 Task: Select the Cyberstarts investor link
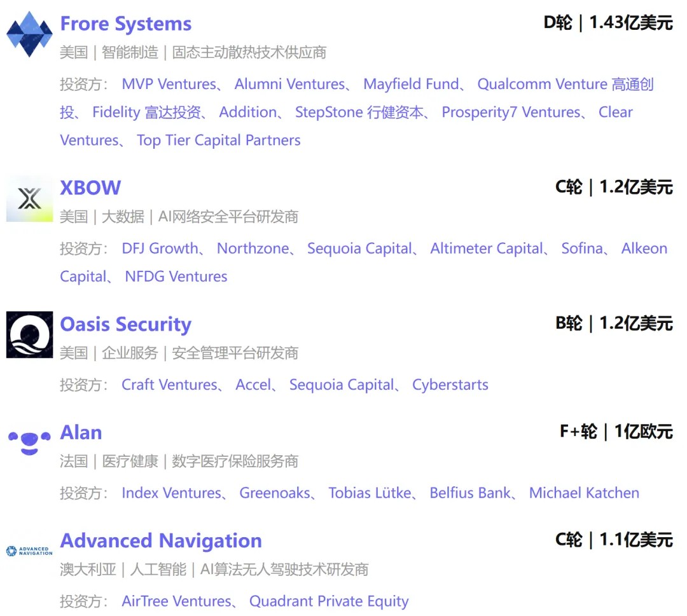[x=450, y=385]
